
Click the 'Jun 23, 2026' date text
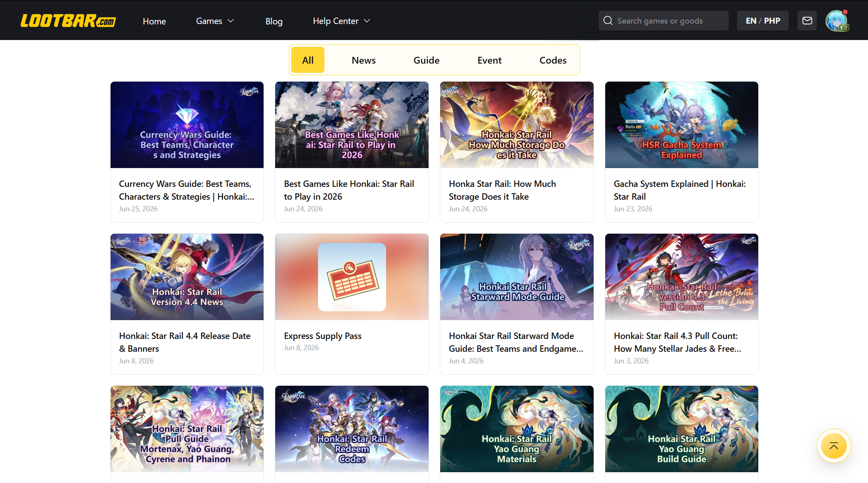point(633,209)
